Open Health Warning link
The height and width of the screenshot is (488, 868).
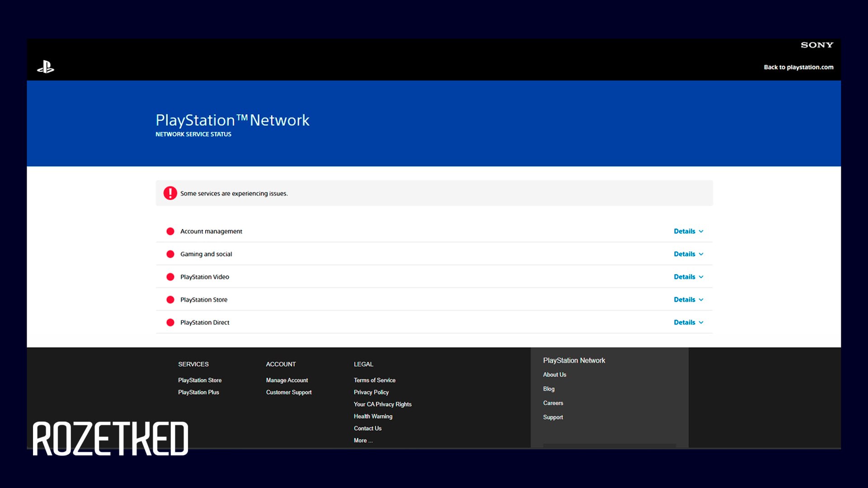pyautogui.click(x=373, y=416)
